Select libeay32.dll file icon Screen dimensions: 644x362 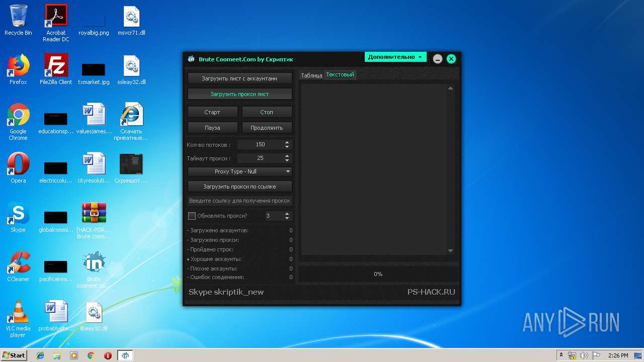pyautogui.click(x=94, y=316)
